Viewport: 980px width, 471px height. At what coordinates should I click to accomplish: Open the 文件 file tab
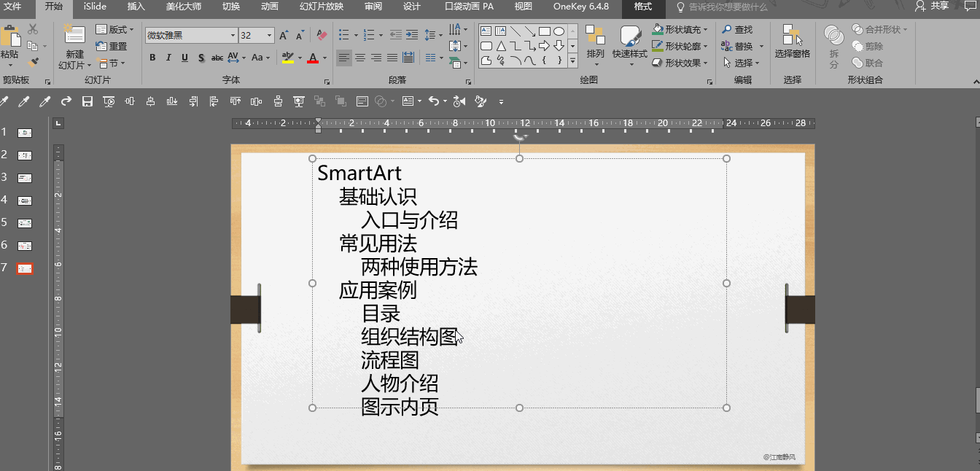click(13, 7)
